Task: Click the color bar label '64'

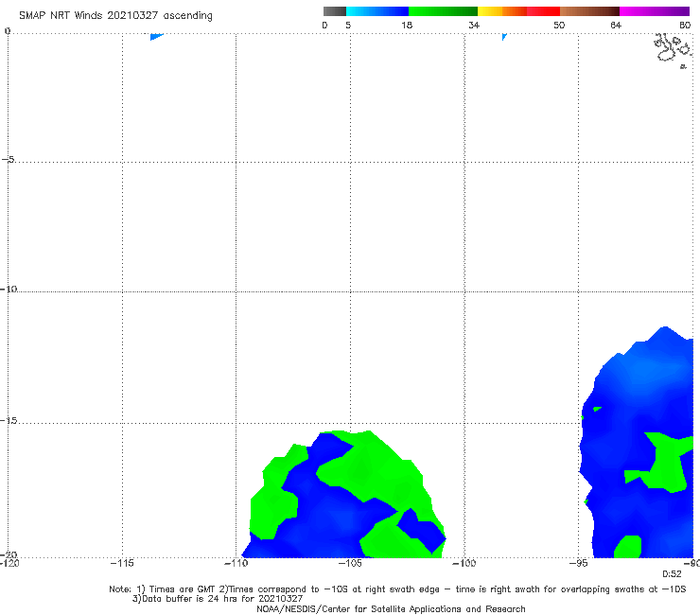Action: coord(616,25)
